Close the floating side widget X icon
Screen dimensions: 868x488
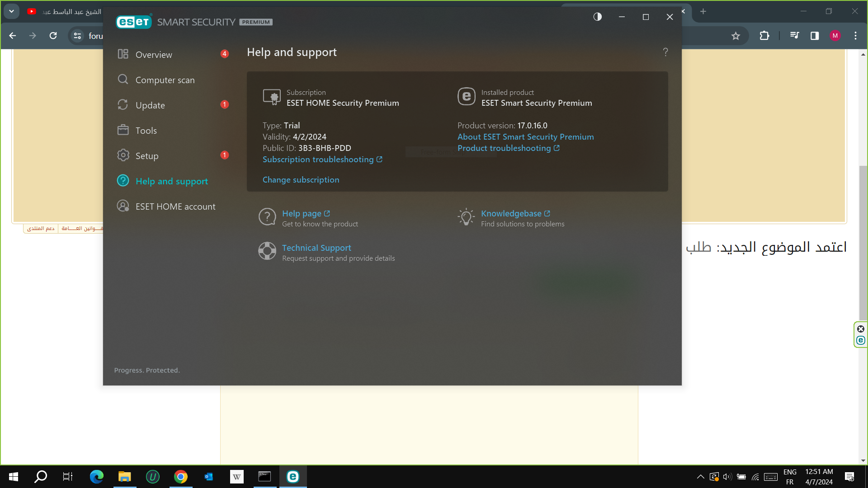point(861,329)
